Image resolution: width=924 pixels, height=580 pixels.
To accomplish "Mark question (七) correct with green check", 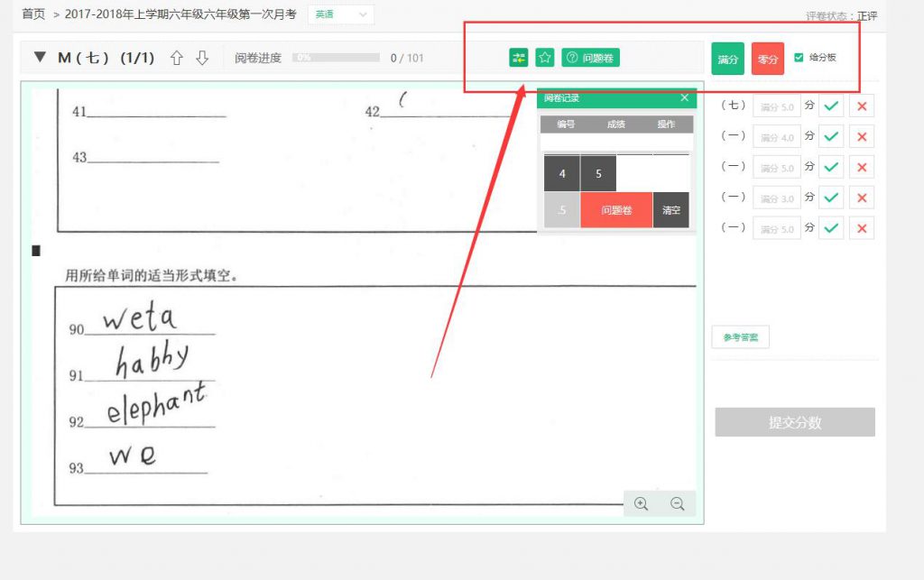I will click(x=831, y=106).
